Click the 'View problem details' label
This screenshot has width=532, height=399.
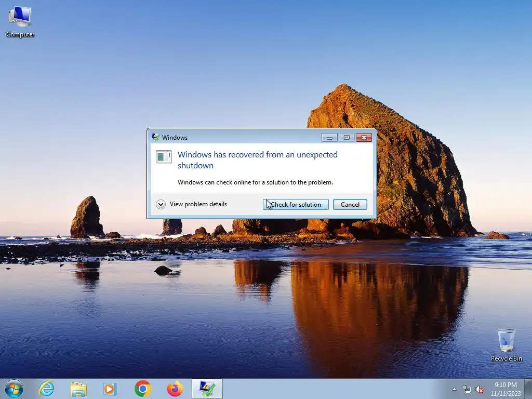pos(198,204)
